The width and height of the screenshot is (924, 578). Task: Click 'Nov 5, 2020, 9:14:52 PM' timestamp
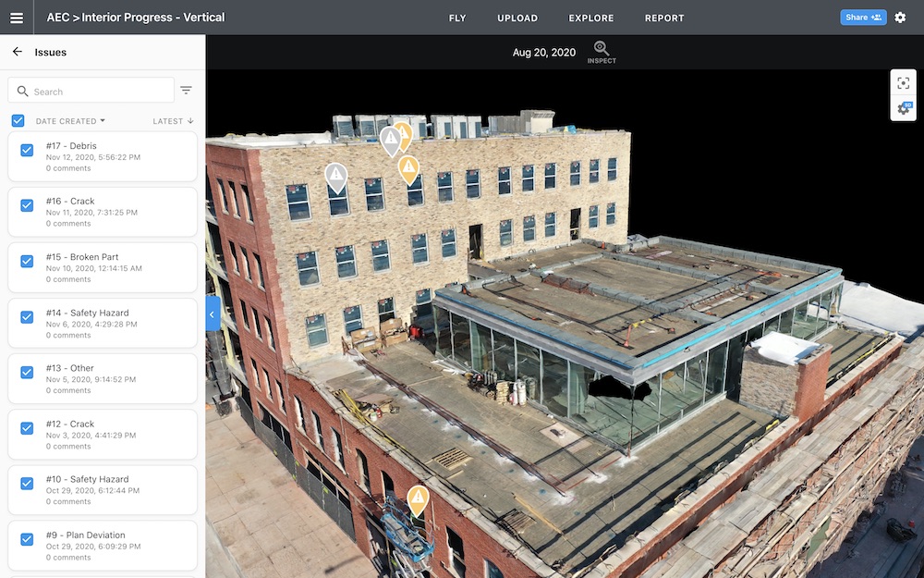pos(91,380)
